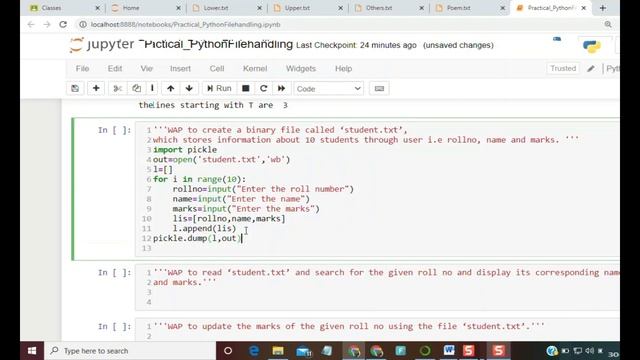Screen dimensions: 640x360
Task: Click the zoom magnifier icon in address bar
Action: (x=608, y=24)
